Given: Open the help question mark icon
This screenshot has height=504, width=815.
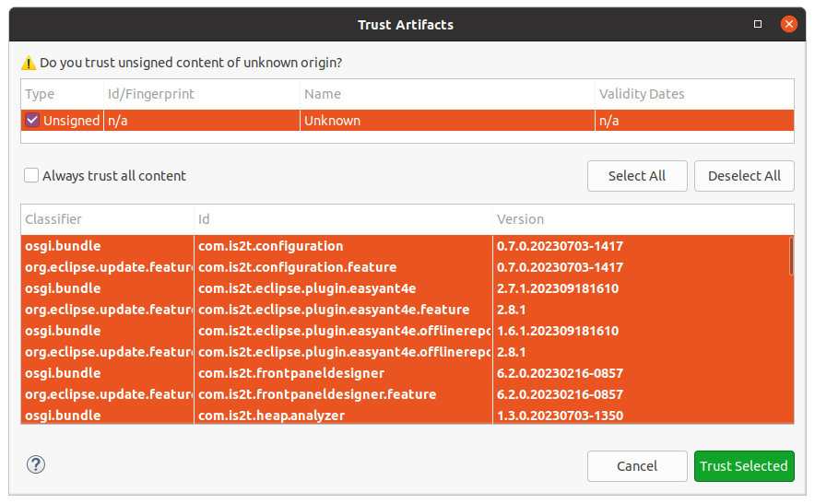Looking at the screenshot, I should [x=36, y=464].
